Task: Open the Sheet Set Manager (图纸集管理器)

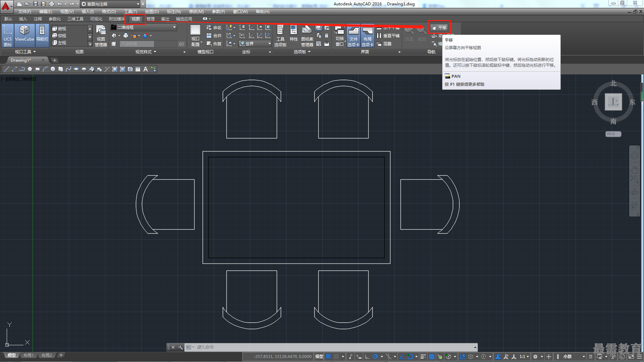Action: 307,36
